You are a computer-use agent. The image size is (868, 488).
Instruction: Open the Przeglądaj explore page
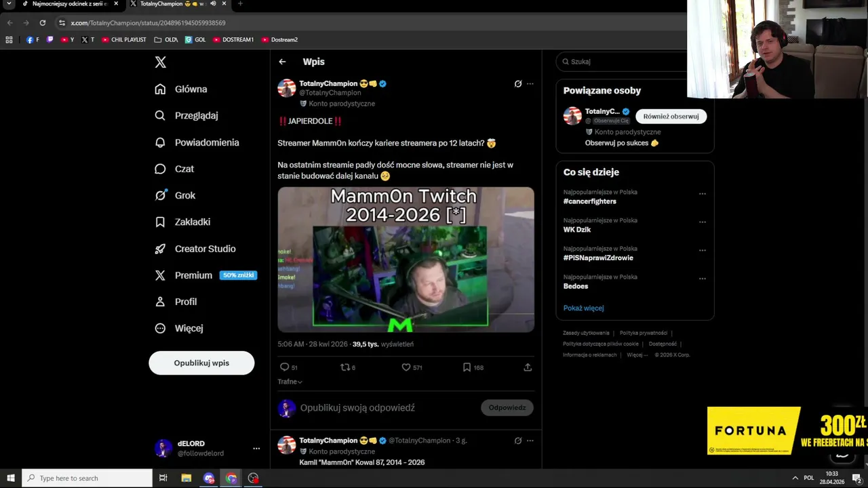click(x=186, y=115)
